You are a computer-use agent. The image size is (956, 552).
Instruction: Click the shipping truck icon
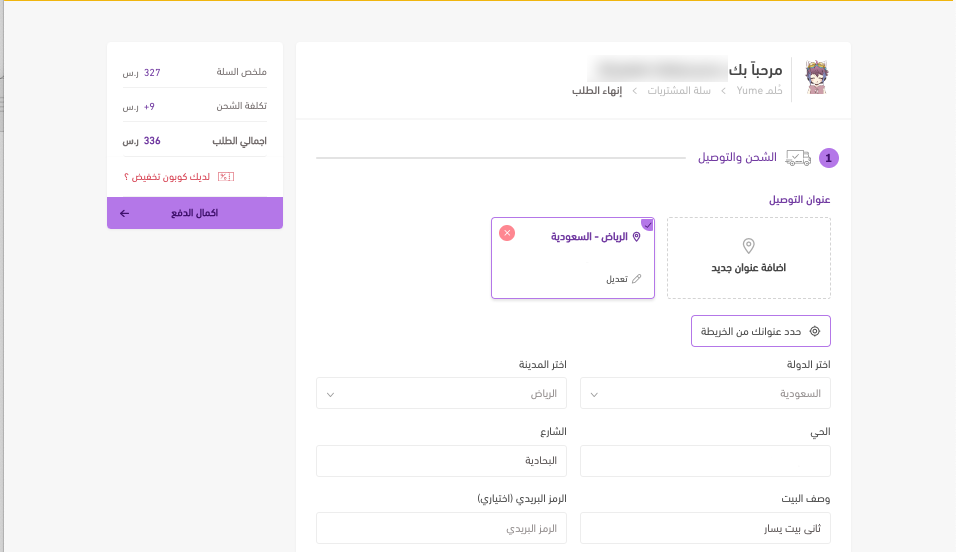(x=798, y=157)
